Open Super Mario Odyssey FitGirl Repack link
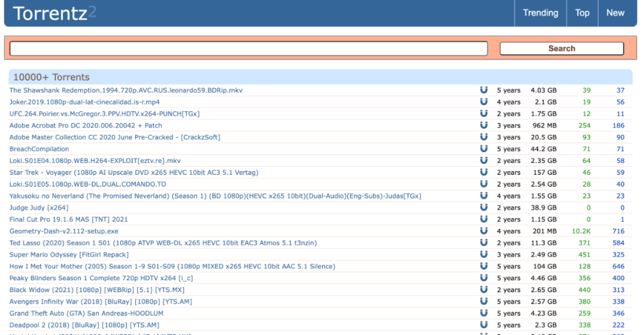 (69, 255)
